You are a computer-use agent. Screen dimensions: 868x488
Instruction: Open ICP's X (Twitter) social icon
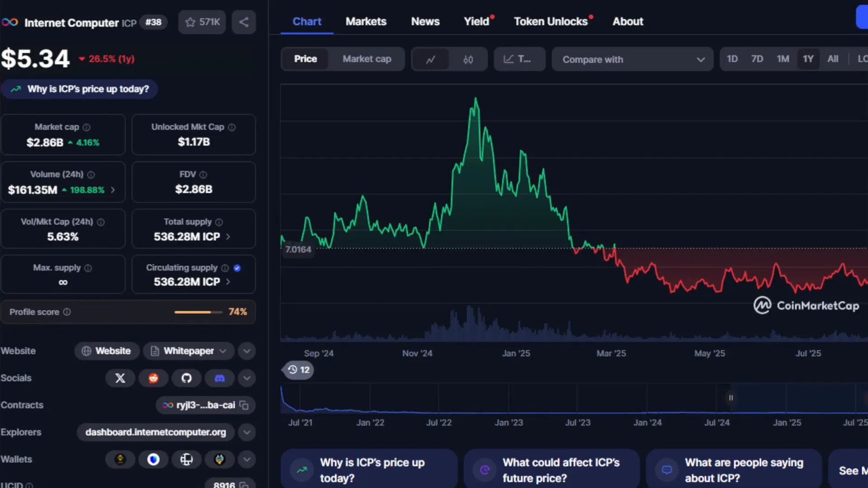pos(120,378)
